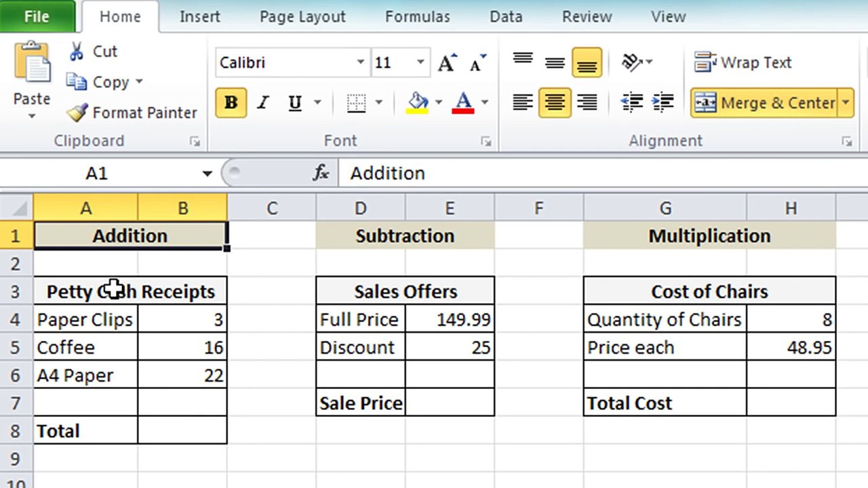Click the Coffee cell
The height and width of the screenshot is (488, 868).
click(x=85, y=347)
